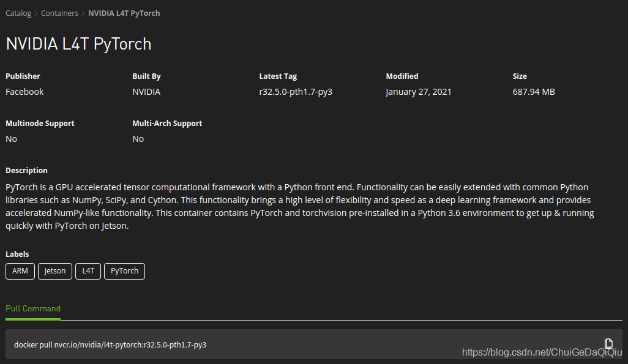
Task: Click the L4T label tag
Action: (88, 270)
